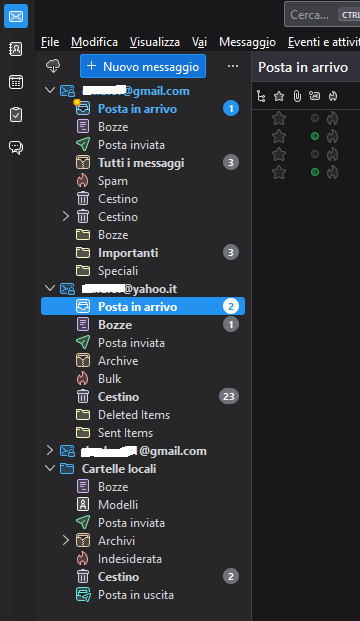Open the Mail space in the sidebar

tap(16, 16)
